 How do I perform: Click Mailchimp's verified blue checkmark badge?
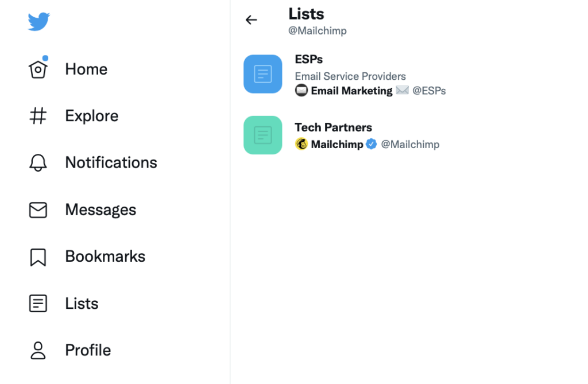(x=372, y=144)
